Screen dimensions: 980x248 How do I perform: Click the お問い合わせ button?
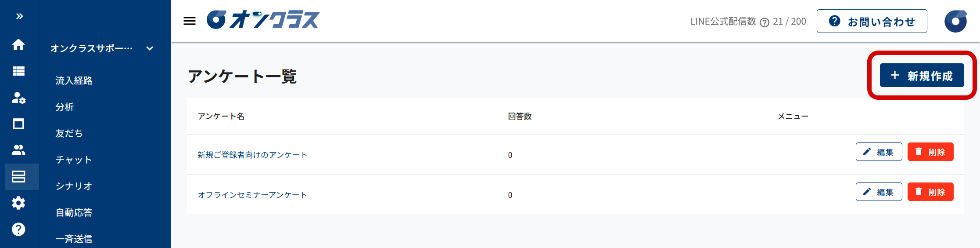pos(872,21)
